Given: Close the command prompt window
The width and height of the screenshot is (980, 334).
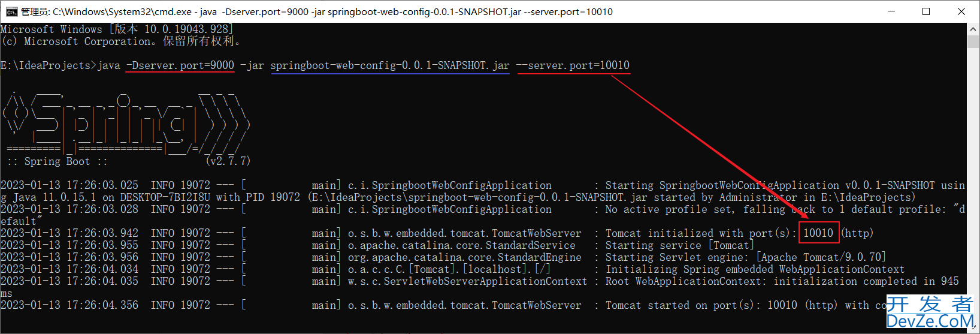Looking at the screenshot, I should click(x=961, y=11).
